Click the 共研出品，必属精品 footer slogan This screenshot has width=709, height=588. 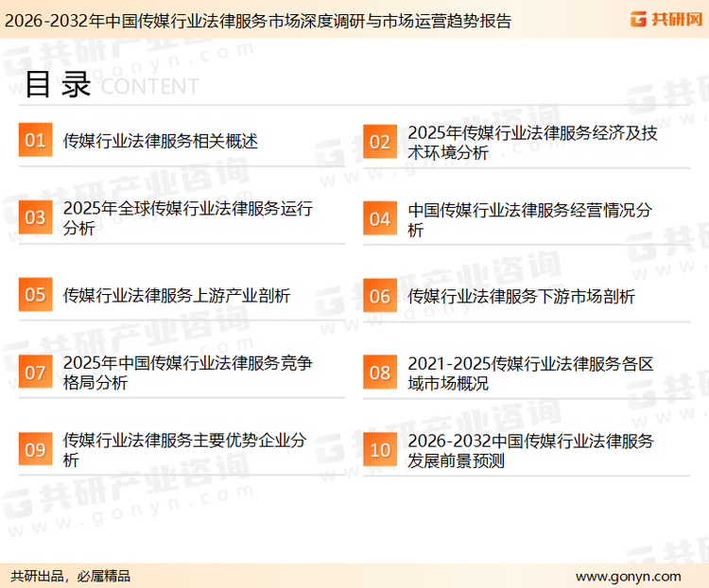pos(71,577)
